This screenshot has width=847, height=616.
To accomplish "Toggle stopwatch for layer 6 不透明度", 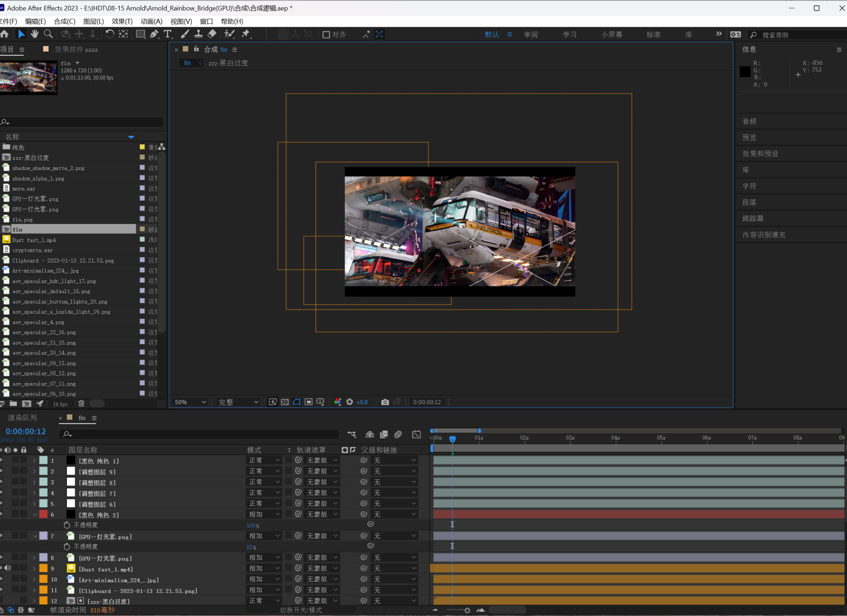I will tap(67, 525).
